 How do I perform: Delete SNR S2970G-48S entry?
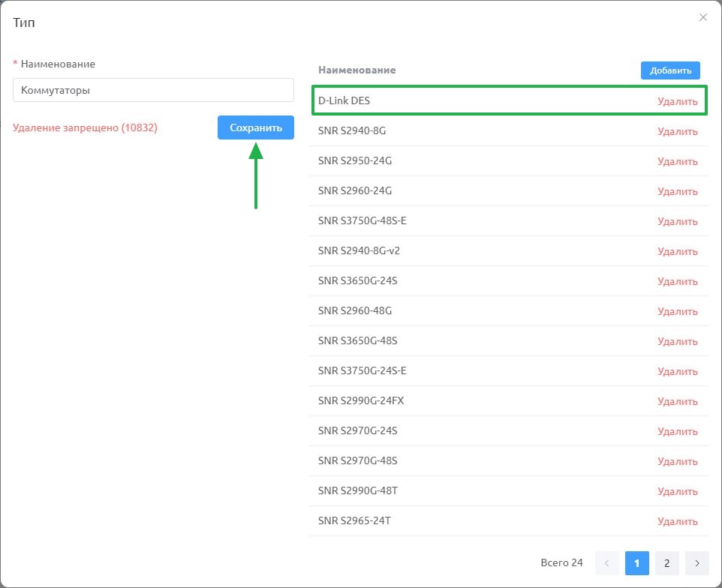click(677, 461)
